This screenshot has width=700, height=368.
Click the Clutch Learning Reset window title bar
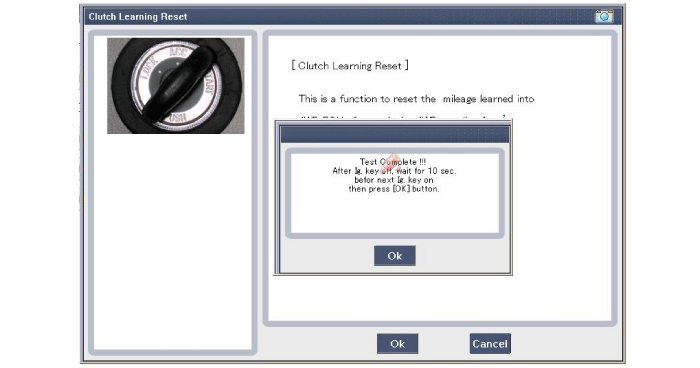(x=339, y=17)
